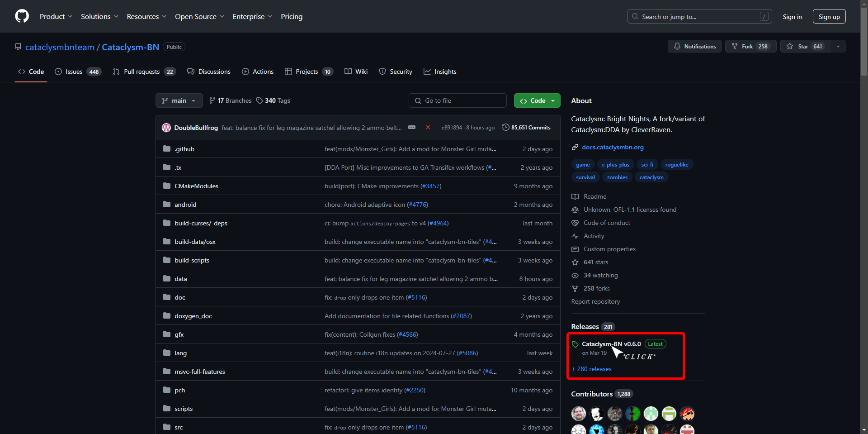Image resolution: width=868 pixels, height=434 pixels.
Task: Click the Sign up button
Action: pyautogui.click(x=829, y=17)
